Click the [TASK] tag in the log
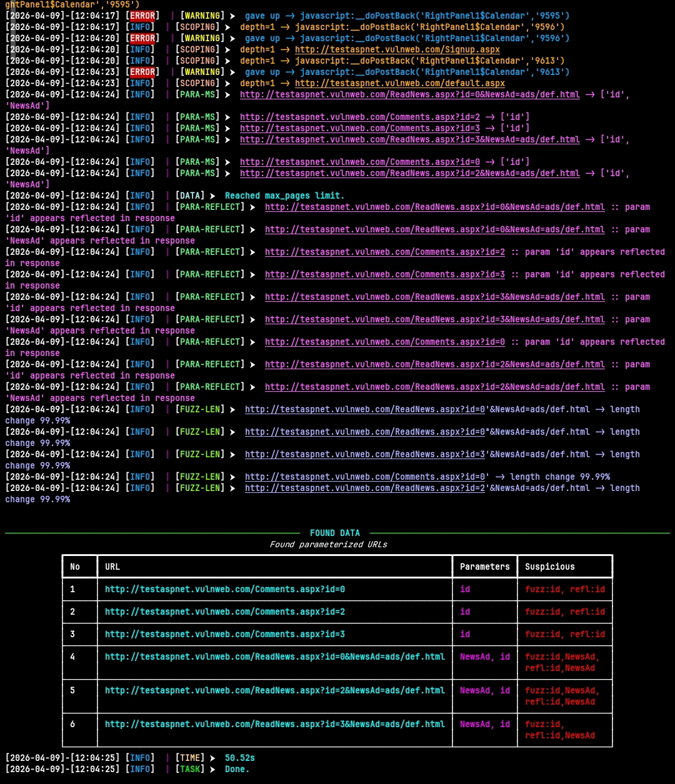The width and height of the screenshot is (675, 784). 190,769
